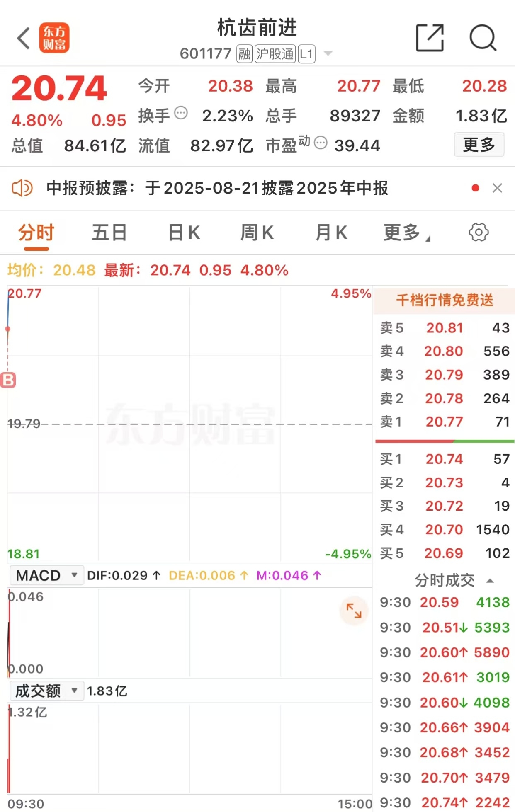Select the 买3 order row at 20.72
The image size is (515, 812).
445,506
